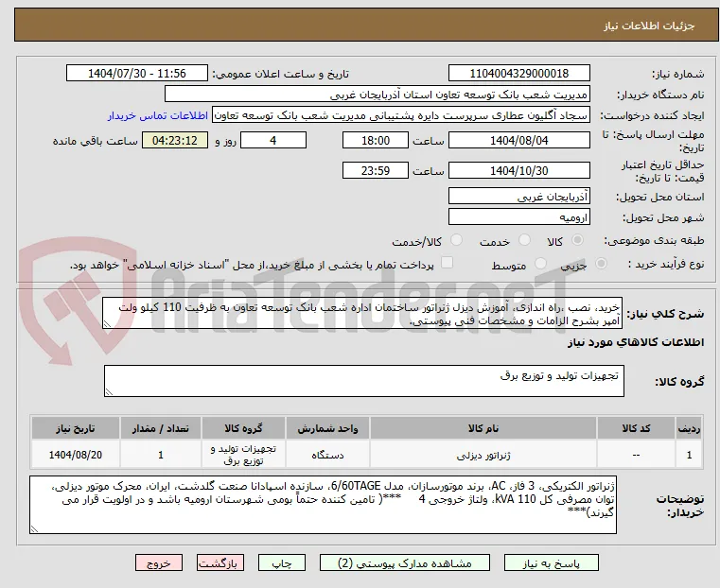Click the اطلاعات کالاهای مورد نیاز heading
Screen dimensions: 720x588
point(636,342)
